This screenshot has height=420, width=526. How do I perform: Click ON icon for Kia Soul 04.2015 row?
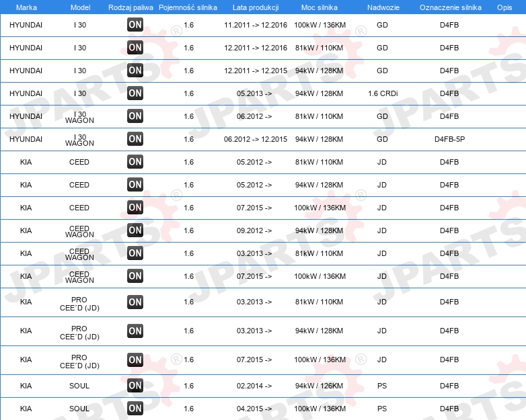[x=135, y=409]
